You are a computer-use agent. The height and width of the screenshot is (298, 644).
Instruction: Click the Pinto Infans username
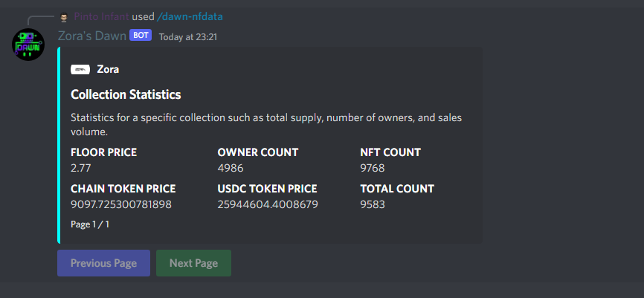tap(102, 16)
